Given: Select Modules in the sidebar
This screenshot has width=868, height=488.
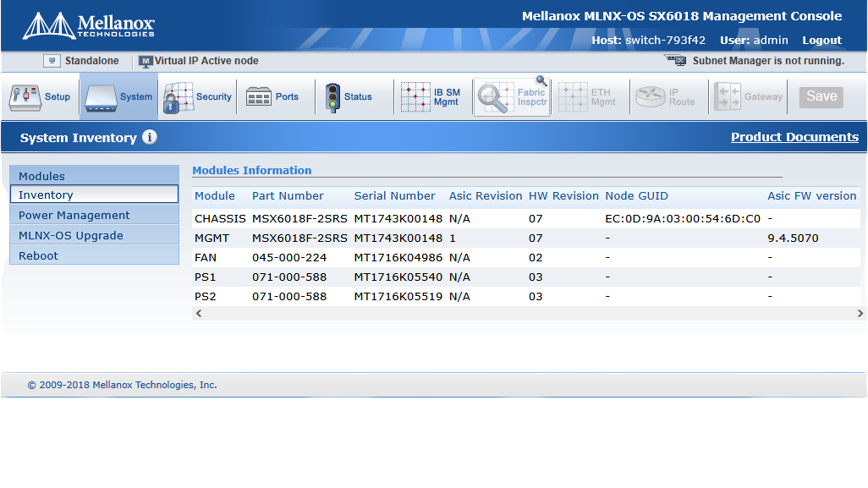Looking at the screenshot, I should click(x=94, y=175).
